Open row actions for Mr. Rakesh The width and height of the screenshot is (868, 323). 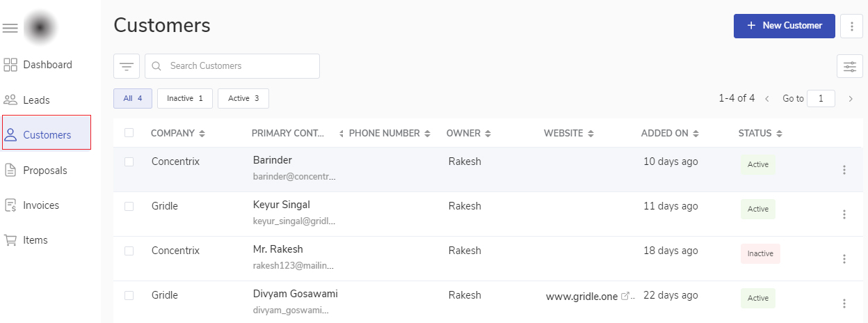point(844,259)
